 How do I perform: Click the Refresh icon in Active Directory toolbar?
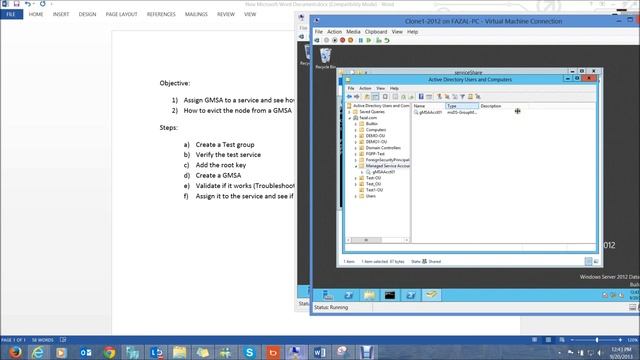tap(403, 97)
